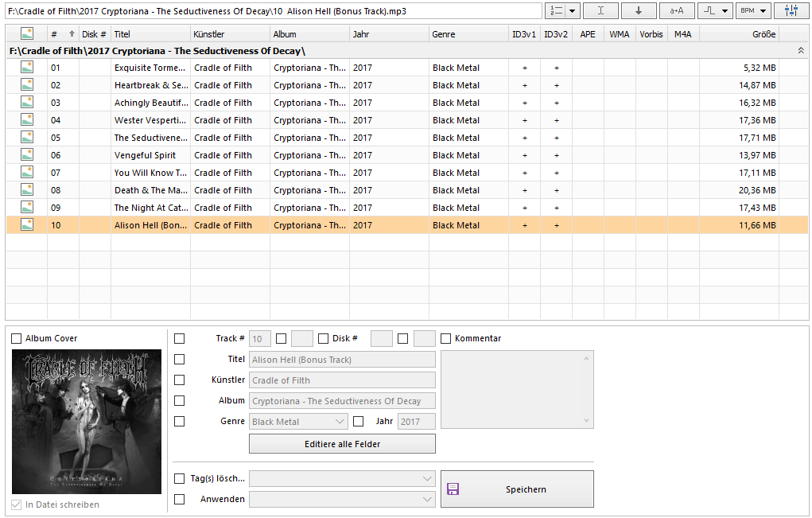Sort by the Jahr column header
812x518 pixels.
[389, 34]
